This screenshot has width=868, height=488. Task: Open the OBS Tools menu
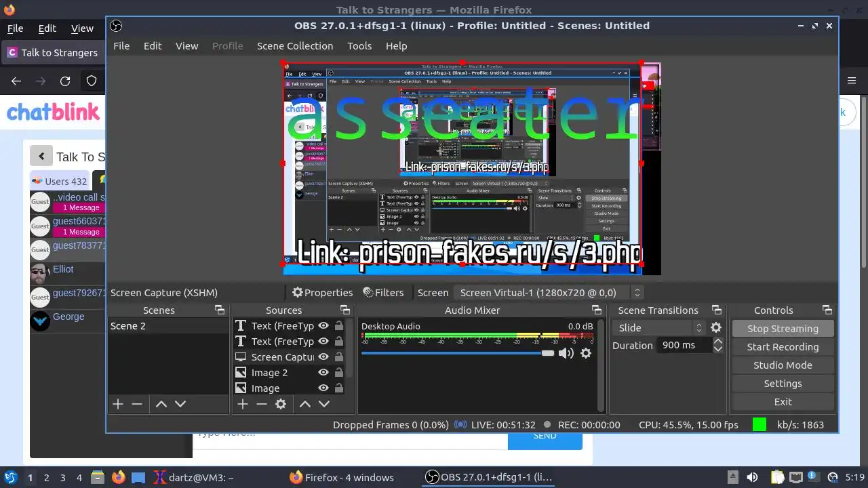(359, 46)
